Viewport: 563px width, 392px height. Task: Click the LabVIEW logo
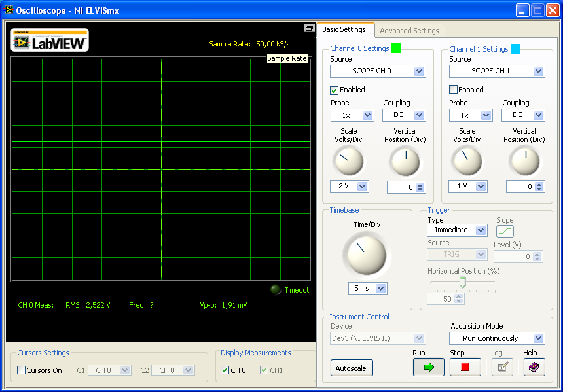pos(50,40)
